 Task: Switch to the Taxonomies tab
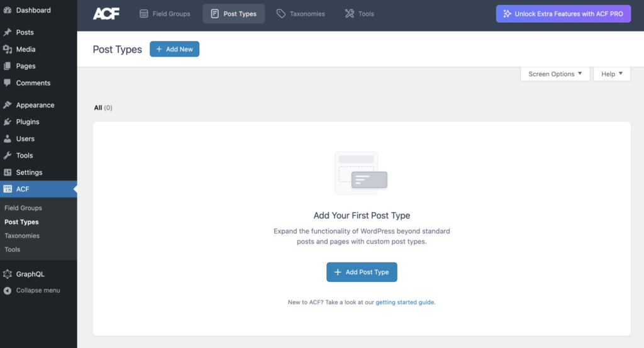click(301, 14)
